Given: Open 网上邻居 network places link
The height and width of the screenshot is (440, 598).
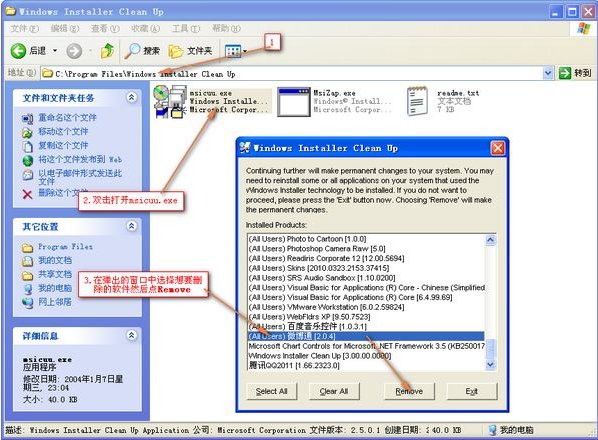Looking at the screenshot, I should pos(55,302).
